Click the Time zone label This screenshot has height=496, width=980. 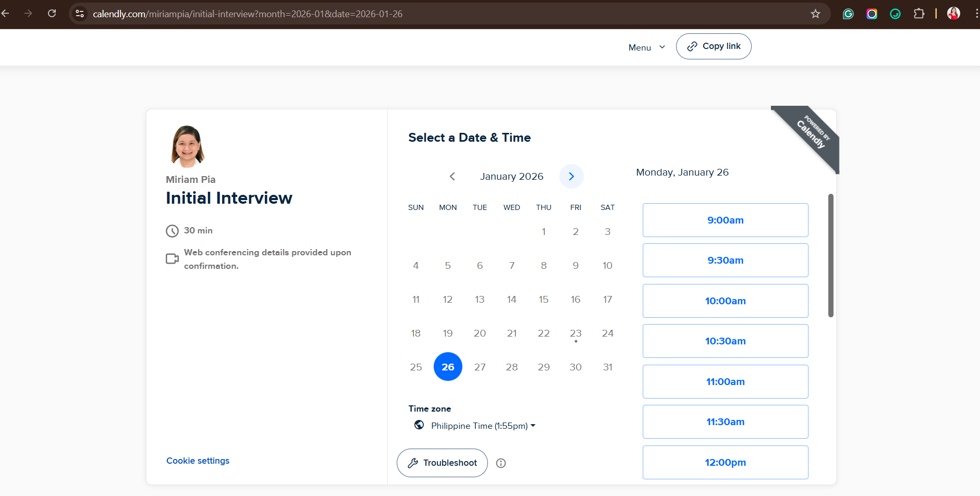coord(430,408)
